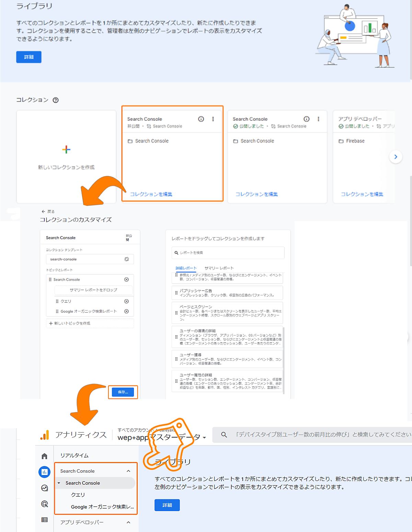
Task: Click the drag handle of the Search Console topic
Action: (x=50, y=280)
